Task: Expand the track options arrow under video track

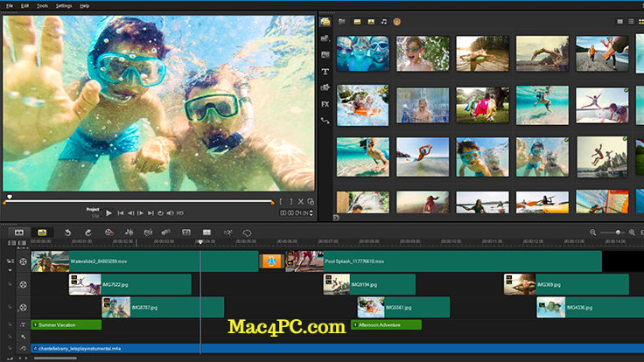Action: [10, 270]
